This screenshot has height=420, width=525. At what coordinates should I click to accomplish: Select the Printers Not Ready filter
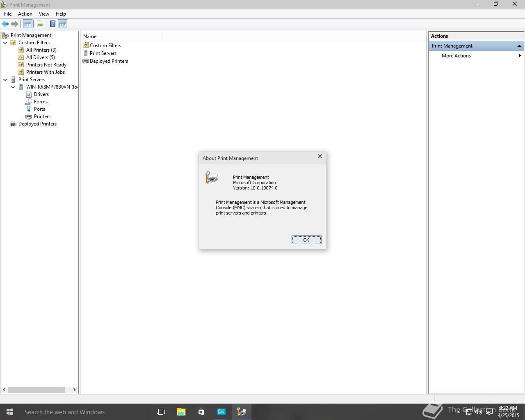click(x=46, y=65)
